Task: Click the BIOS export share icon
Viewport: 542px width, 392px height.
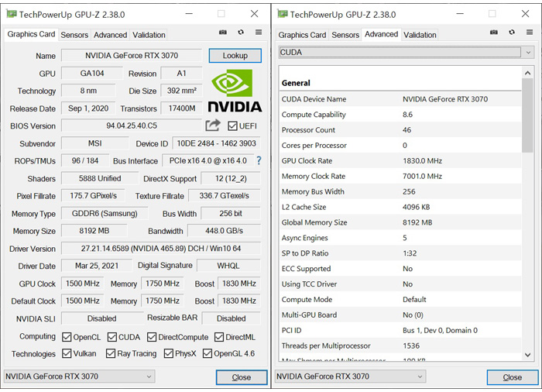Action: 213,126
